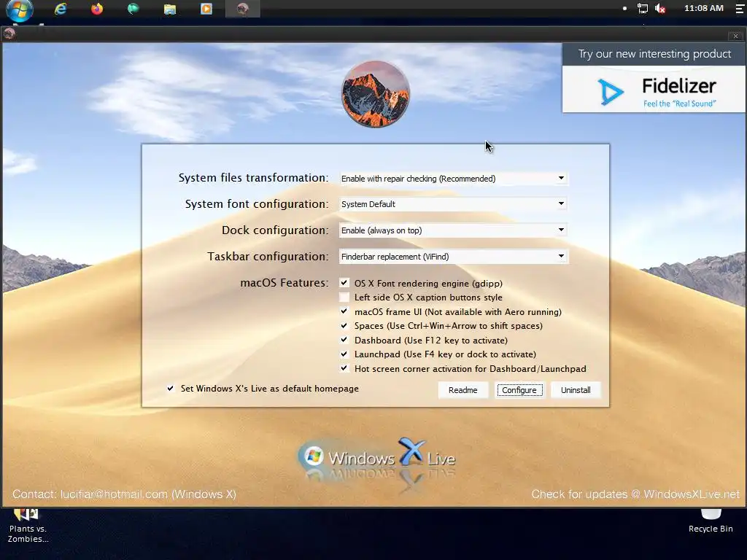
Task: Click the 'System font configuration:' label
Action: click(257, 204)
